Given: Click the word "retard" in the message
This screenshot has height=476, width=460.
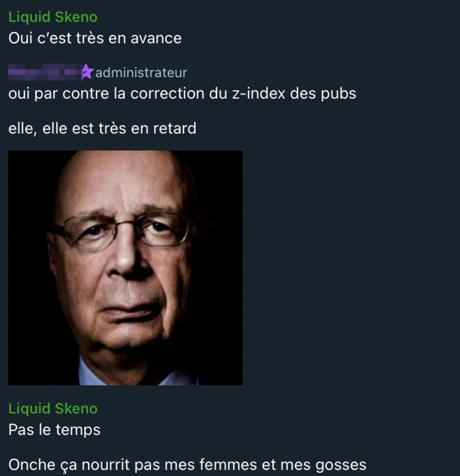Looking at the screenshot, I should pos(174,128).
